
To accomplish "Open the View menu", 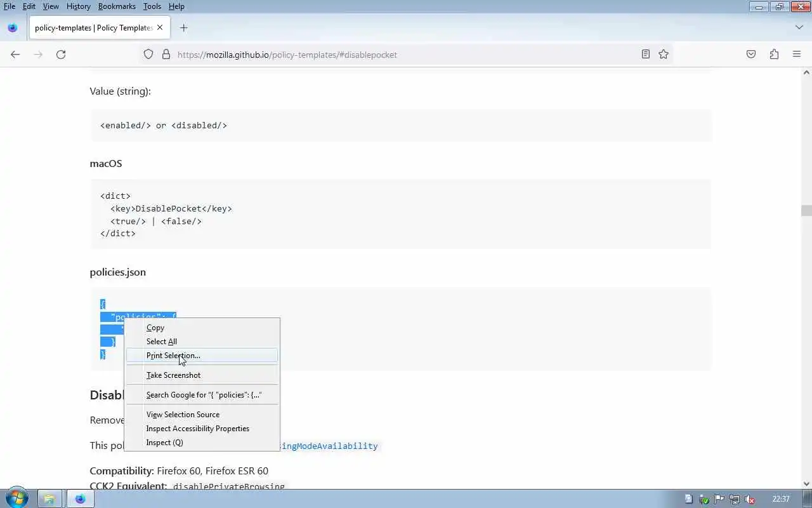I will point(51,6).
